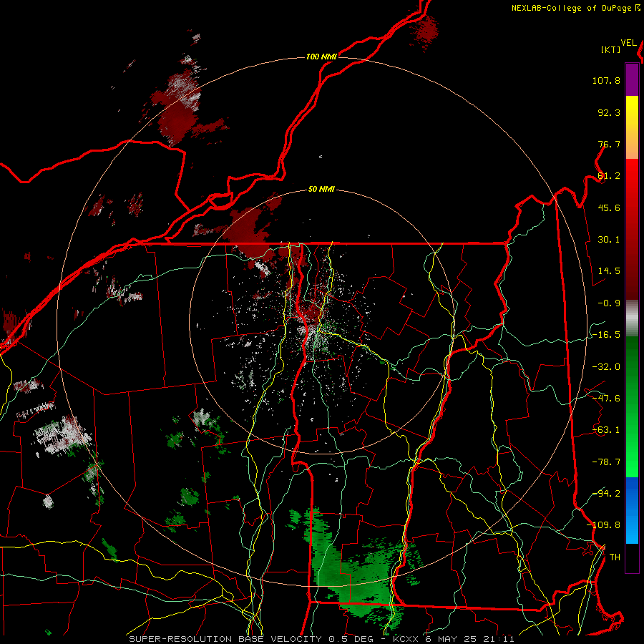The image size is (644, 644).
Task: Click the 45.6 velocity scale value
Action: coord(609,208)
